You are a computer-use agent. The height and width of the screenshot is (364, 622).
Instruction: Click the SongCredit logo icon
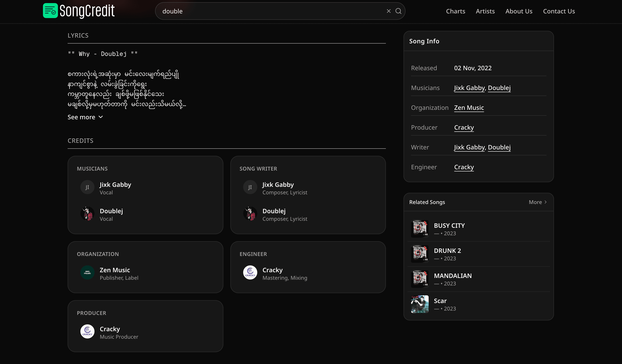50,11
